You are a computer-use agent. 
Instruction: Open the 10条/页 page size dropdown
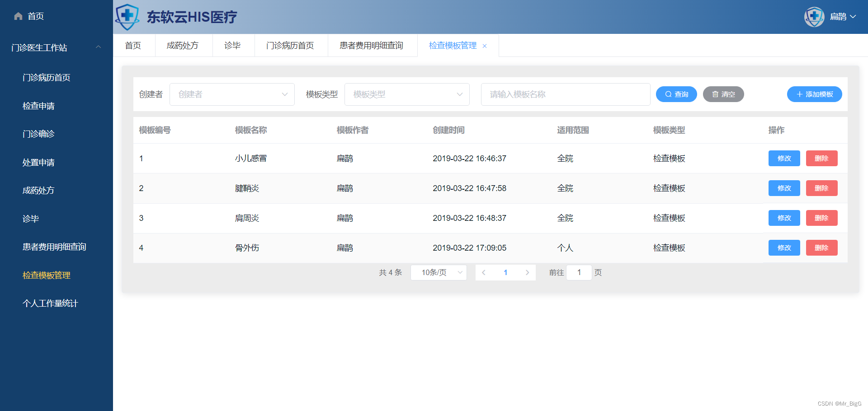(439, 272)
